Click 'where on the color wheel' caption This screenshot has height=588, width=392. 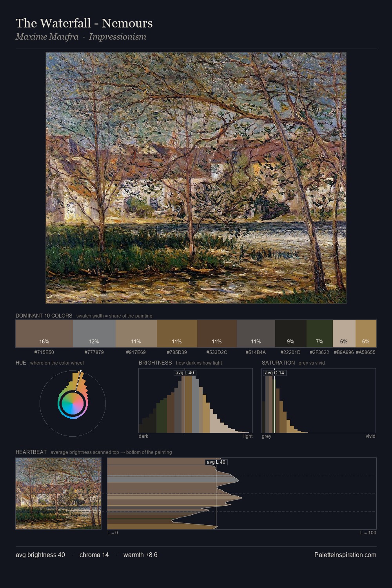pos(57,363)
